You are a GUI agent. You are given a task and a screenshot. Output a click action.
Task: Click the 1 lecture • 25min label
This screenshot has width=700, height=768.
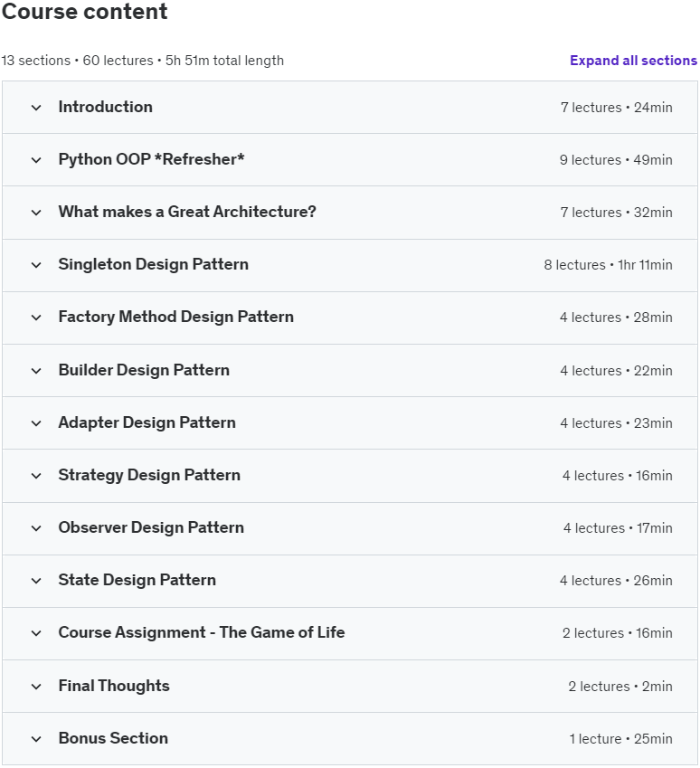(x=620, y=739)
